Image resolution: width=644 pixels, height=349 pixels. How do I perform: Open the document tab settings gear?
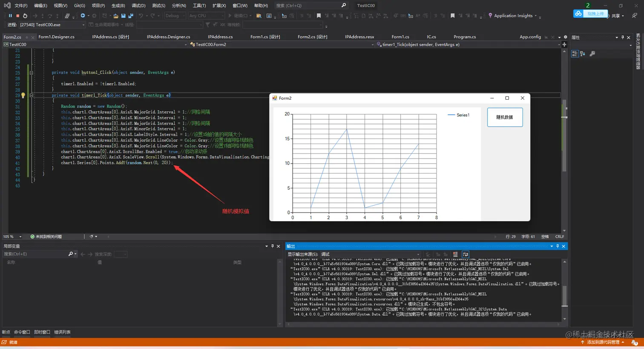click(x=565, y=37)
